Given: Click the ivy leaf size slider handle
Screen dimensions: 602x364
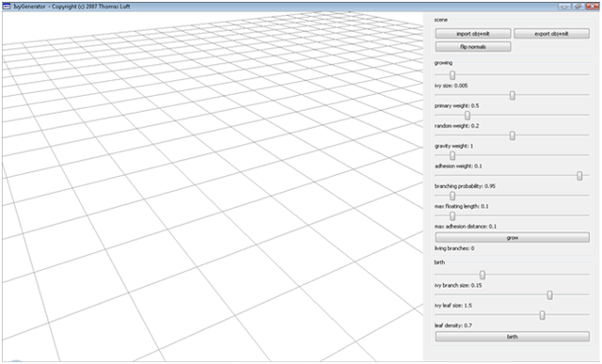Looking at the screenshot, I should (x=549, y=295).
